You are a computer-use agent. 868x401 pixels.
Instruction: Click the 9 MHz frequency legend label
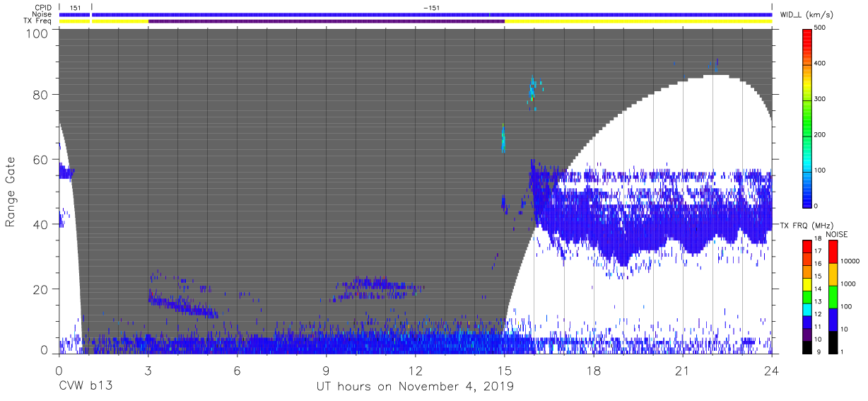pyautogui.click(x=818, y=352)
